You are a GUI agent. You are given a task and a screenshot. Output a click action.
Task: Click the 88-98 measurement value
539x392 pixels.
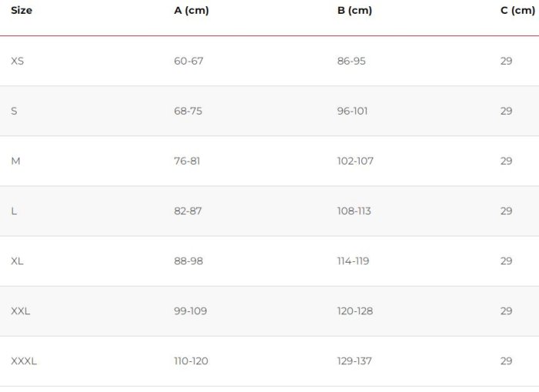click(189, 261)
